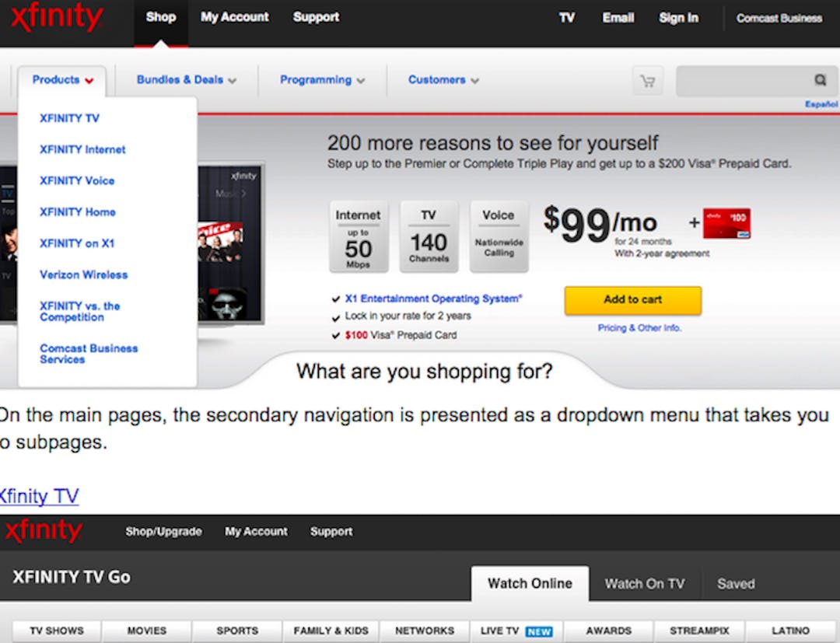
Task: Click the search magnifier icon
Action: click(x=819, y=79)
